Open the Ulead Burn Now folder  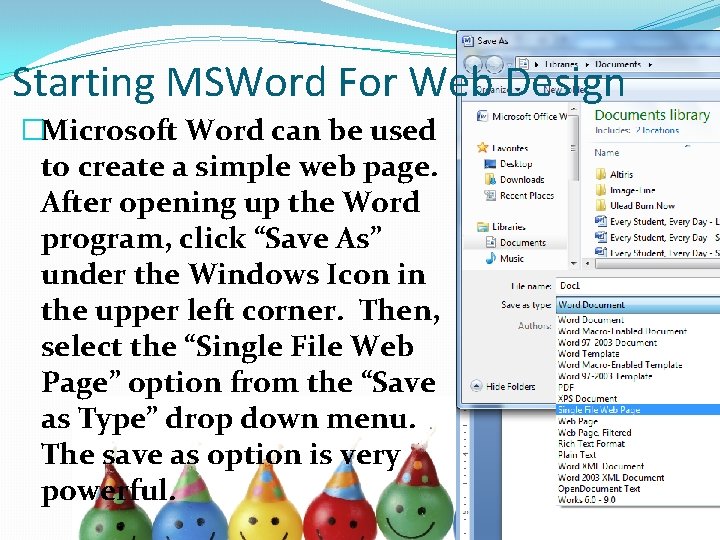pyautogui.click(x=635, y=206)
